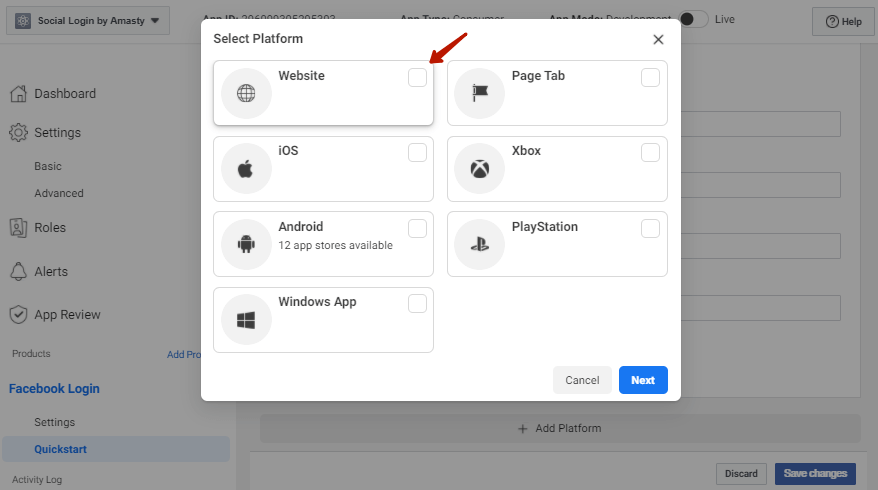The image size is (878, 490).
Task: Click the Windows App logo icon
Action: pos(246,320)
